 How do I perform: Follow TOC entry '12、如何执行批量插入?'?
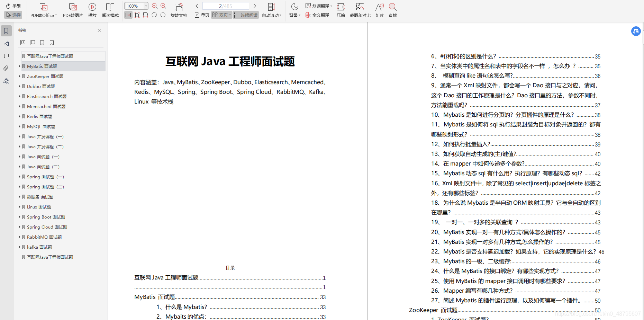tap(516, 144)
